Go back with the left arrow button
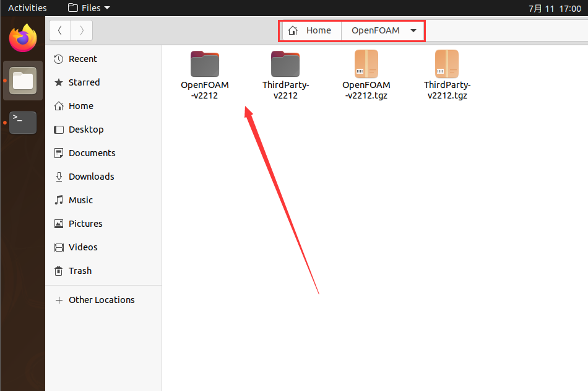 60,30
